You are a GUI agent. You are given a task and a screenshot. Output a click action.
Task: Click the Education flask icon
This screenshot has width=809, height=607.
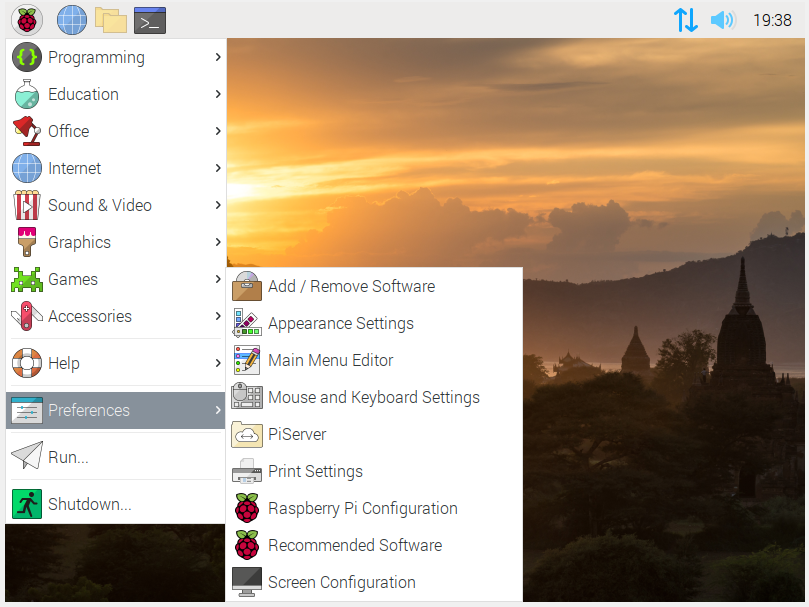point(27,94)
